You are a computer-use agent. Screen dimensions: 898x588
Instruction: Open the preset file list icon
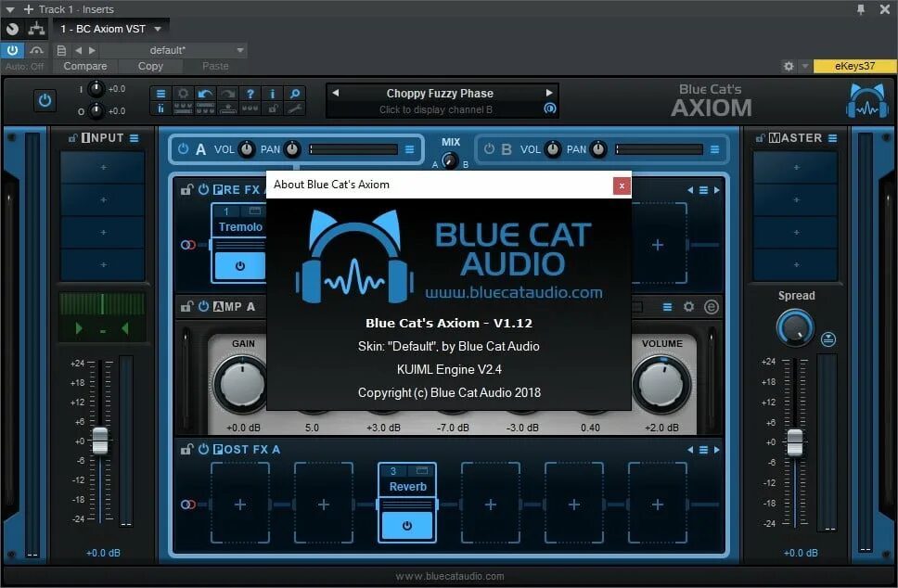(x=61, y=50)
